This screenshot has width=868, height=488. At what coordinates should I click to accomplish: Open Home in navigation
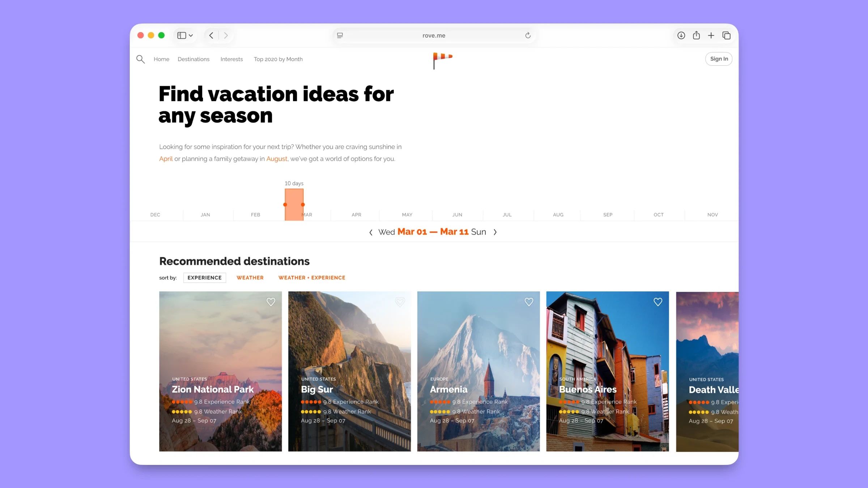click(161, 59)
